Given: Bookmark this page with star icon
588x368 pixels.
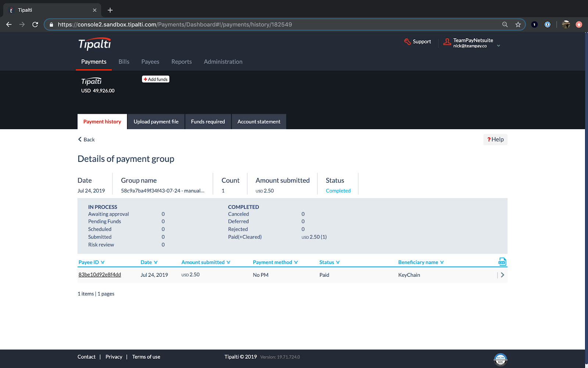Looking at the screenshot, I should (x=518, y=25).
